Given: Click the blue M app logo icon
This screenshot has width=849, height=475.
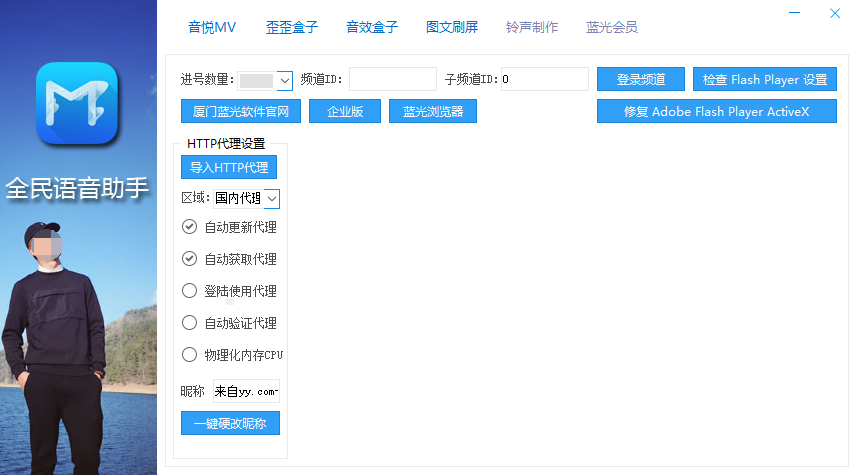Looking at the screenshot, I should pos(77,103).
